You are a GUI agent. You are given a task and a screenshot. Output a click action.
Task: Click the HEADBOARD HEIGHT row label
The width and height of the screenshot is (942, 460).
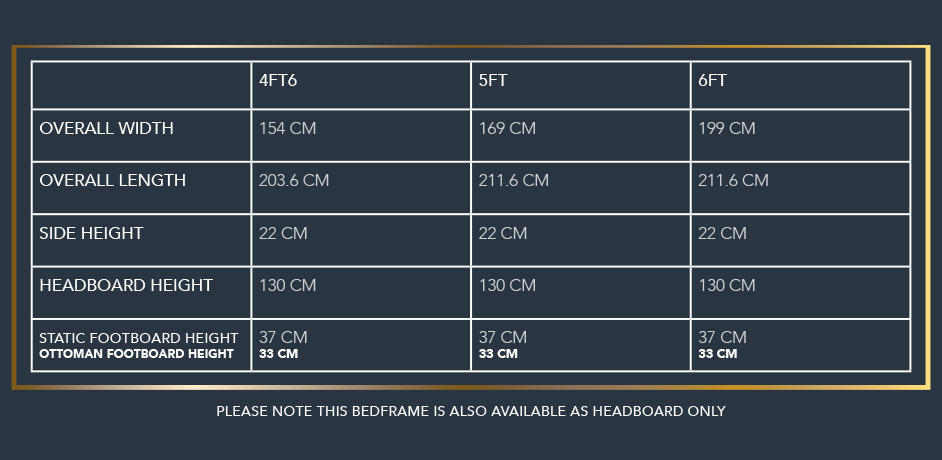[x=126, y=285]
